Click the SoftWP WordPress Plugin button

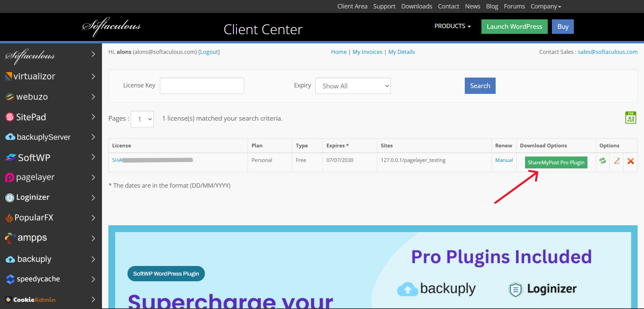point(166,273)
